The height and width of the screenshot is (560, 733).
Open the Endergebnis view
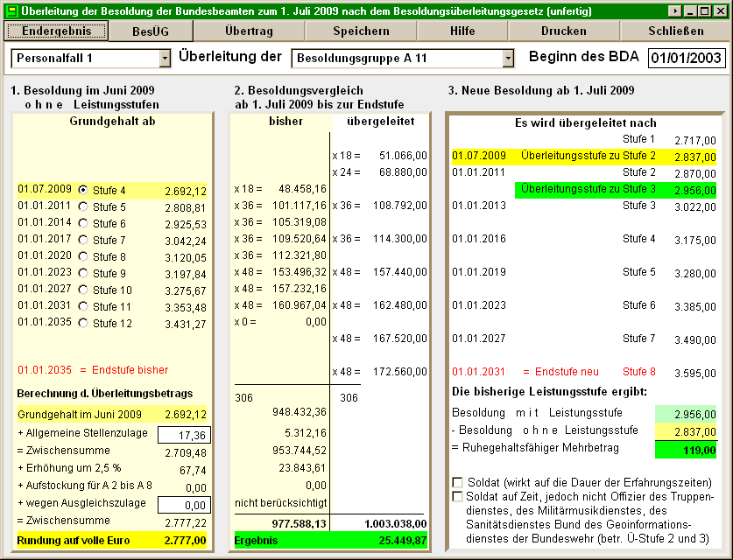(56, 31)
